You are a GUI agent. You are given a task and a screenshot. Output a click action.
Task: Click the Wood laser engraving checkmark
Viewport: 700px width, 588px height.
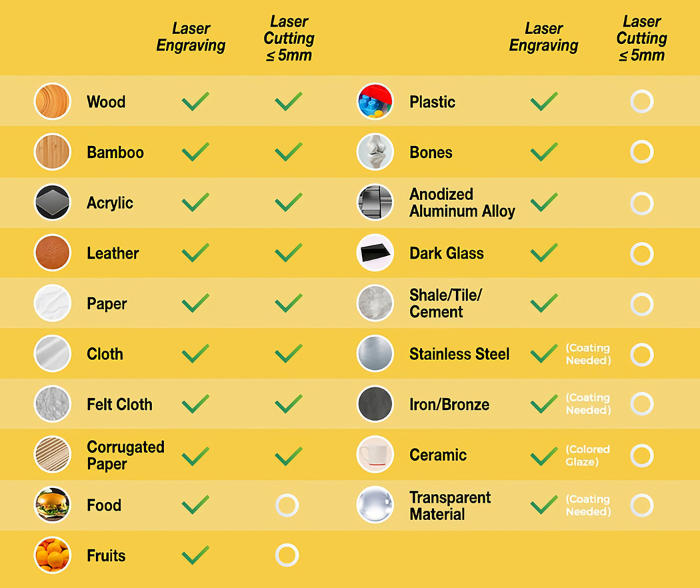coord(195,101)
